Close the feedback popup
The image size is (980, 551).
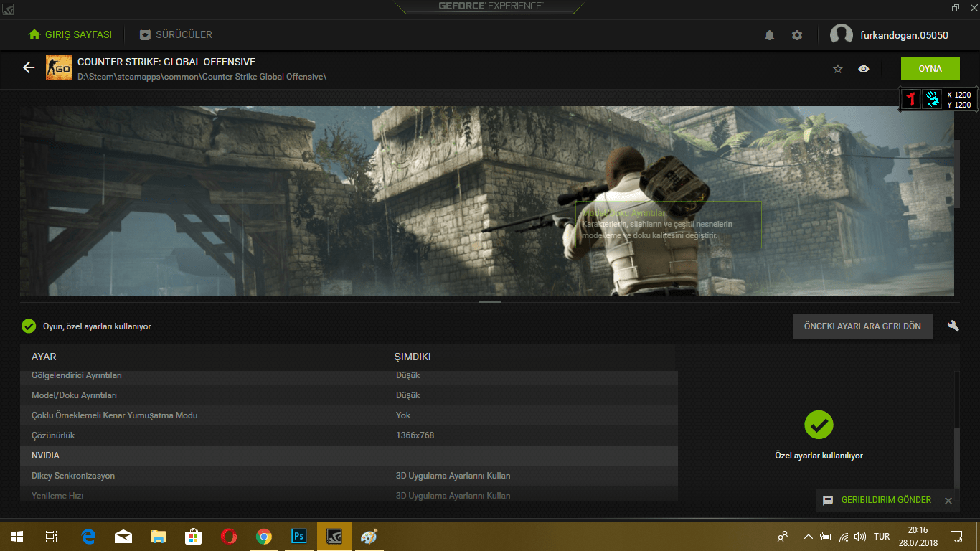948,501
